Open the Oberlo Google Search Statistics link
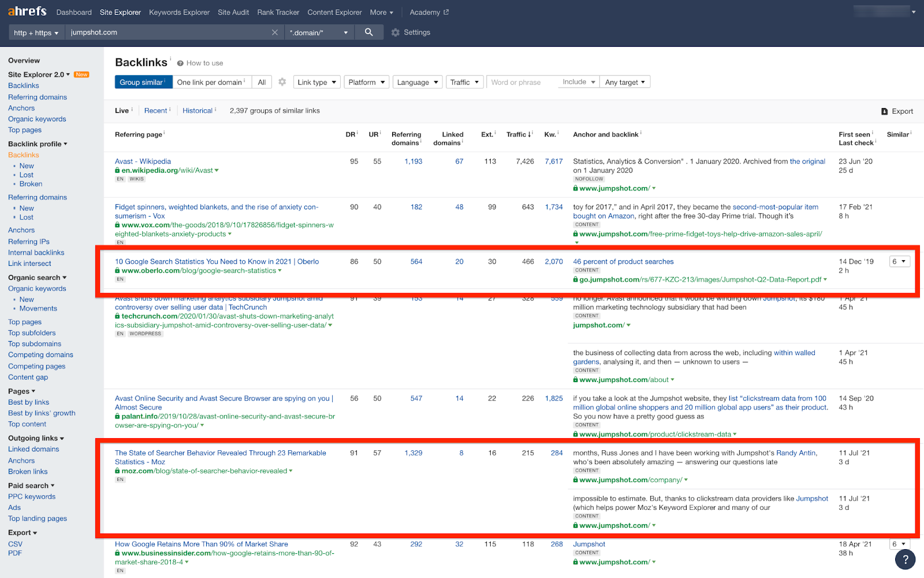Viewport: 924px width, 578px height. 217,261
